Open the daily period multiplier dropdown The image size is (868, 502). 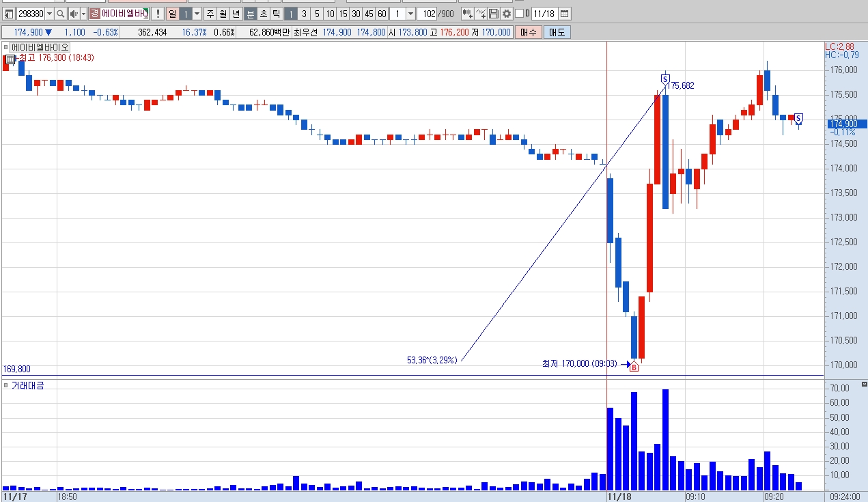click(x=197, y=14)
